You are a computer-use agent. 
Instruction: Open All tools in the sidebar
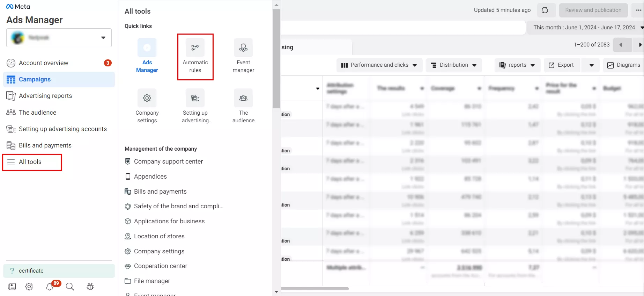pos(32,162)
